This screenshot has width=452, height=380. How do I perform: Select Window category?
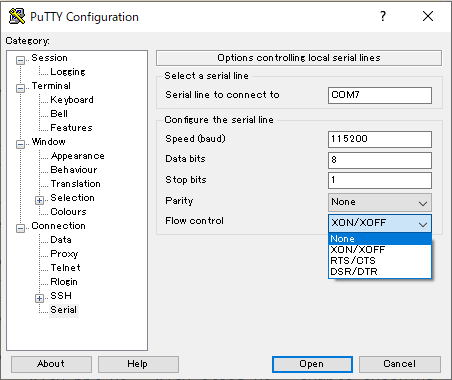coord(48,142)
